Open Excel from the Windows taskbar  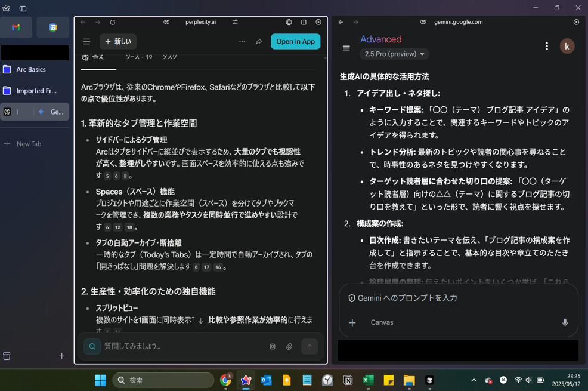point(368,380)
